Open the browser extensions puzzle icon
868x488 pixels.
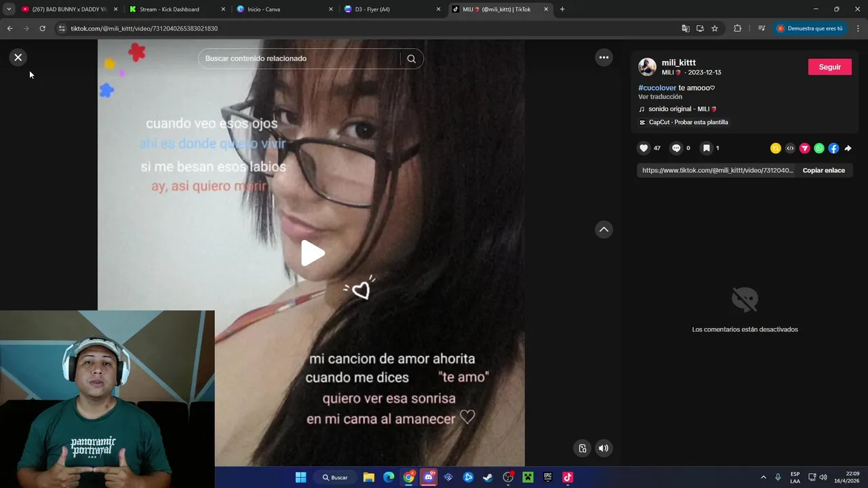tap(737, 28)
